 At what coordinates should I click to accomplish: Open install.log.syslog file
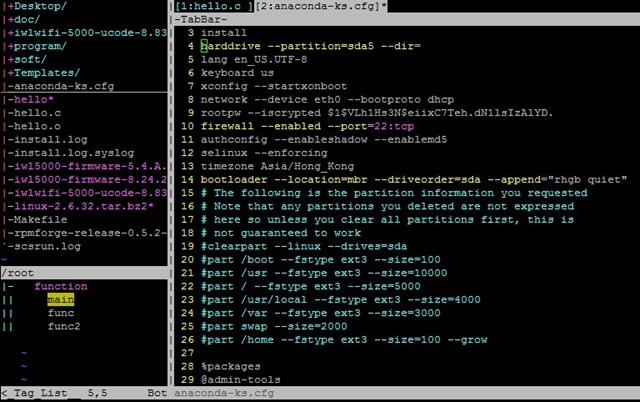click(71, 153)
